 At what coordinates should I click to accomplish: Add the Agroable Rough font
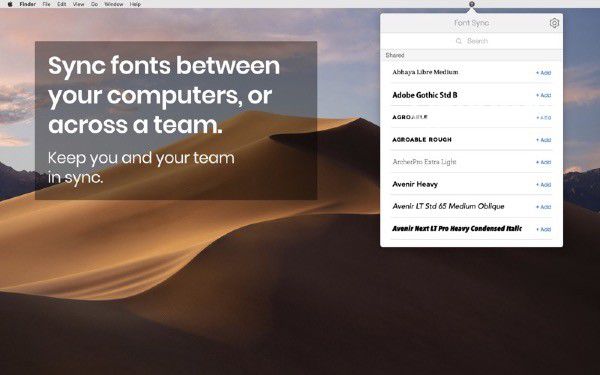pos(543,140)
